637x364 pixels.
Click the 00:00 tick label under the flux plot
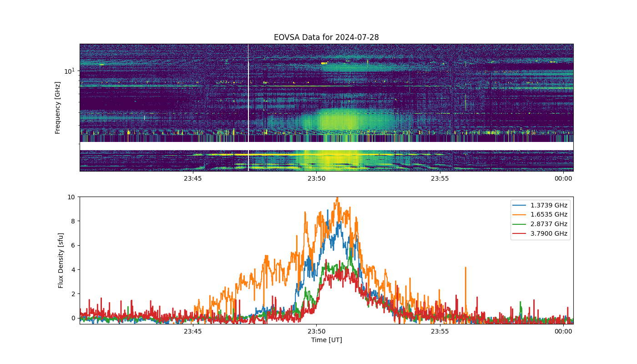tap(563, 331)
